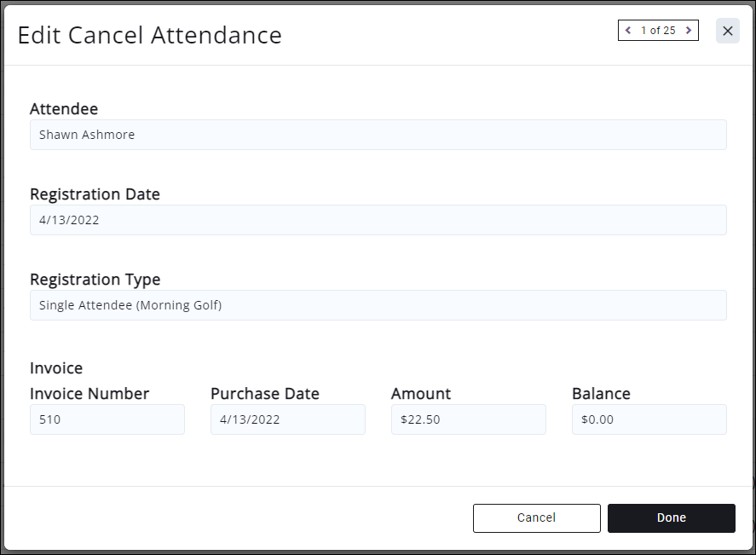Screen dimensions: 756x555
Task: Click the "Purchase Date" label text
Action: 265,394
